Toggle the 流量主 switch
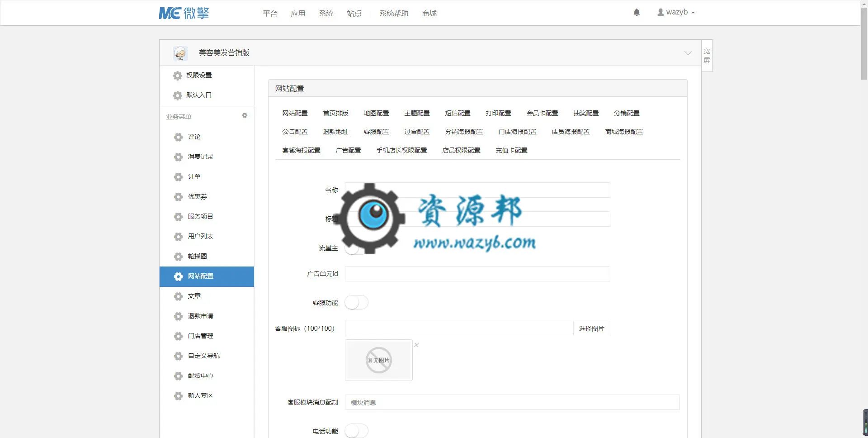The image size is (868, 438). pyautogui.click(x=356, y=248)
